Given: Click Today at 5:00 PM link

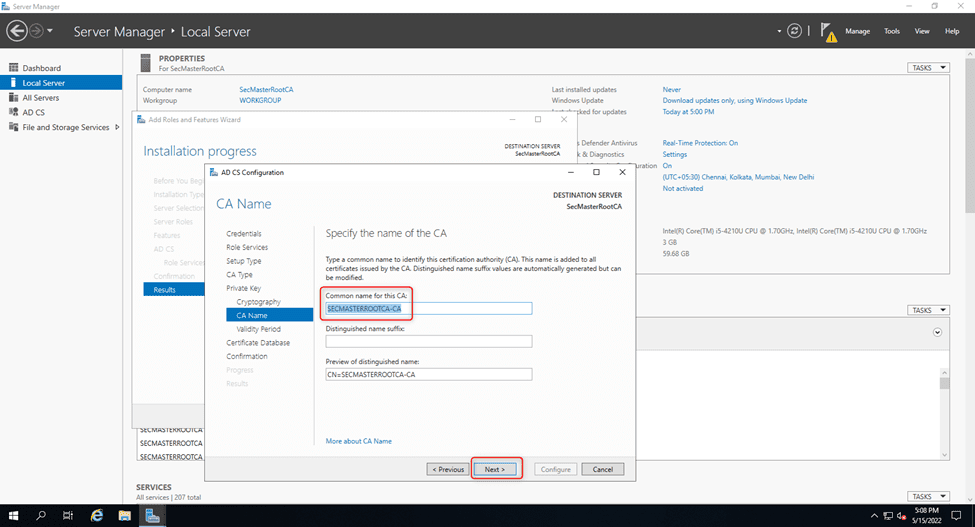Looking at the screenshot, I should [688, 112].
